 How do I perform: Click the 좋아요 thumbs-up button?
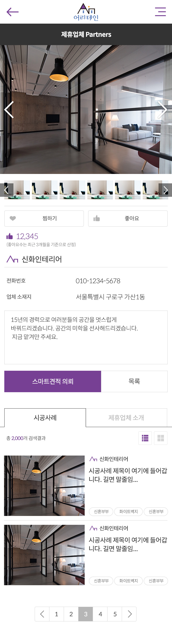128,219
